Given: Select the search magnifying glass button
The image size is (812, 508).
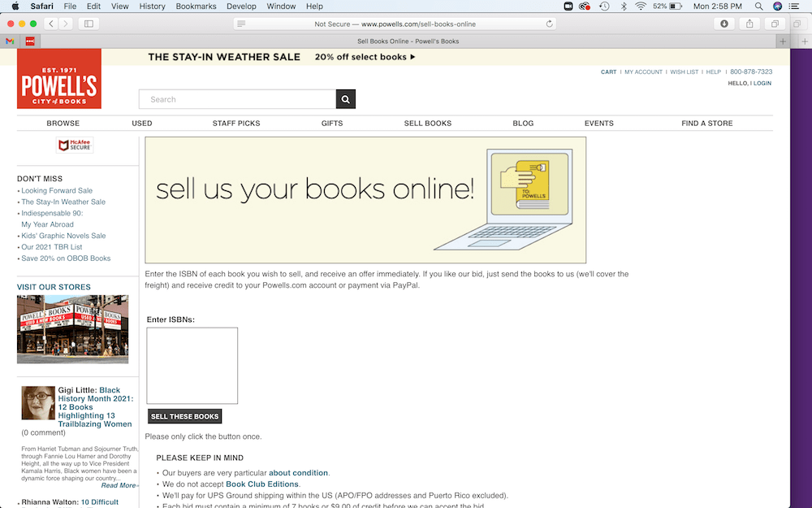Looking at the screenshot, I should pyautogui.click(x=345, y=99).
